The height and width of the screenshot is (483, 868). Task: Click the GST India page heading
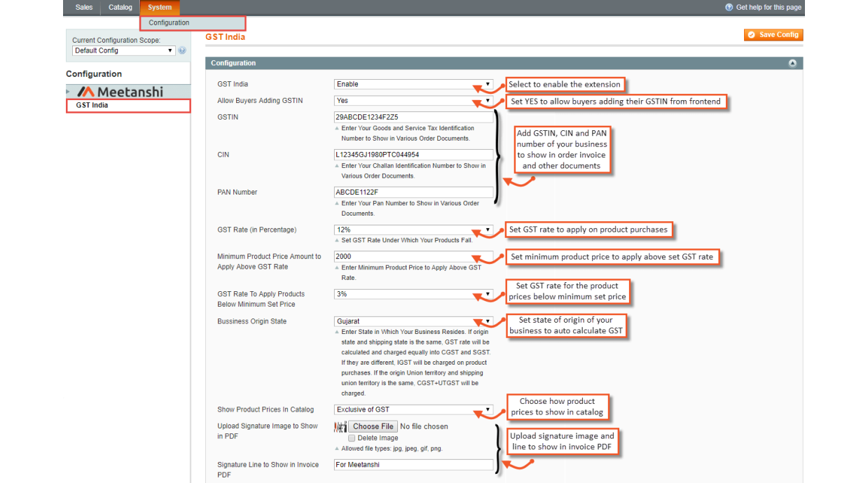(x=225, y=36)
